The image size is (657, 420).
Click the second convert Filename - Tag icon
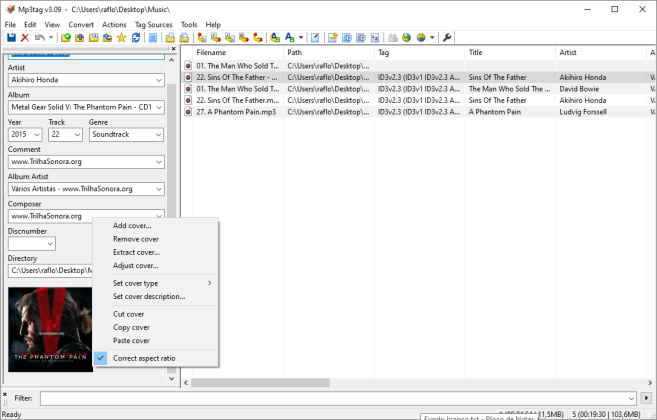[x=216, y=38]
